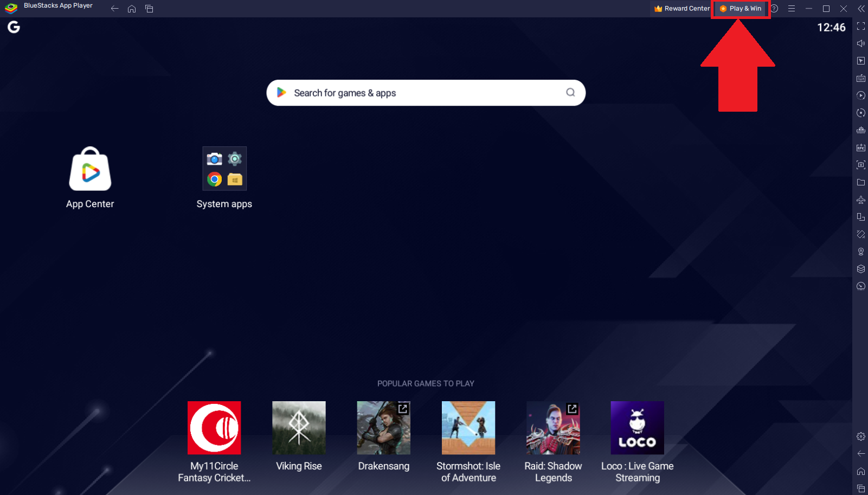Open the multi-instance tabs icon in title bar

click(149, 9)
